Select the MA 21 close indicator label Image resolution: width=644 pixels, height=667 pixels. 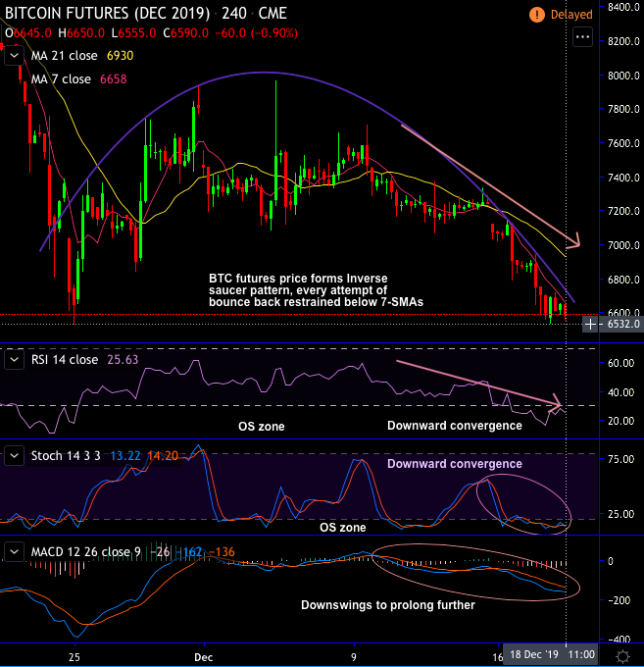[x=64, y=56]
